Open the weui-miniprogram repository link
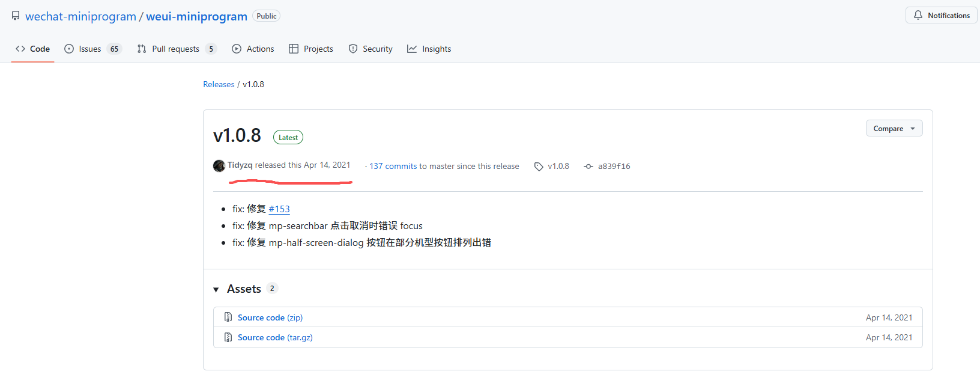 click(x=196, y=16)
